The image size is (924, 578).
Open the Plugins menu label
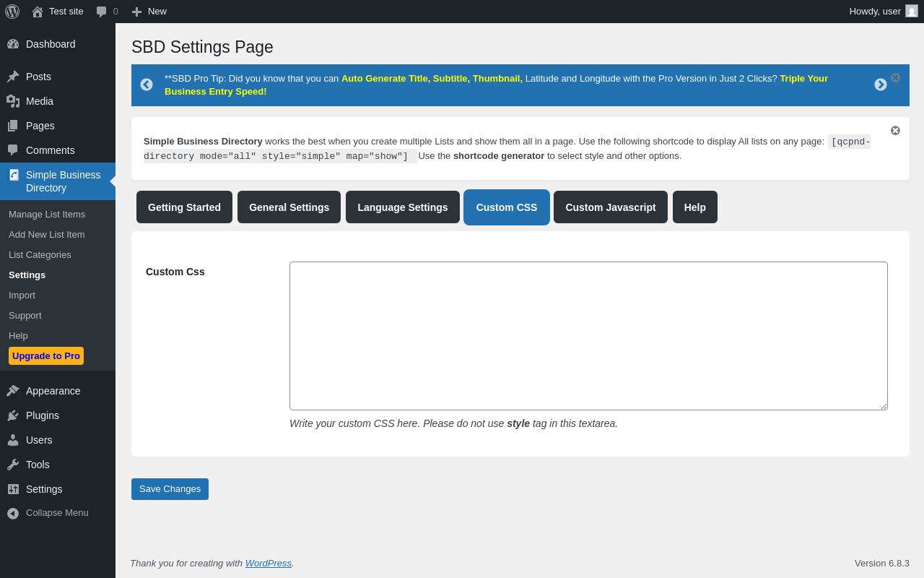coord(43,415)
